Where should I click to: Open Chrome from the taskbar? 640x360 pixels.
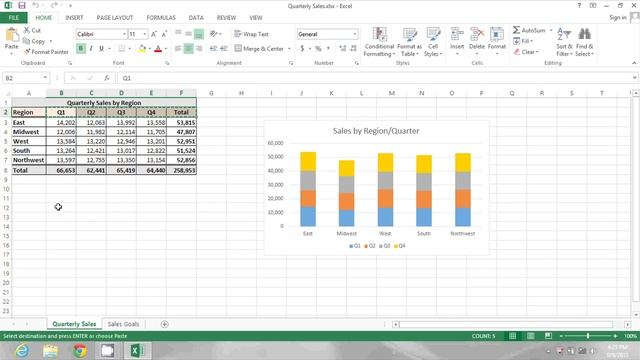click(x=80, y=351)
